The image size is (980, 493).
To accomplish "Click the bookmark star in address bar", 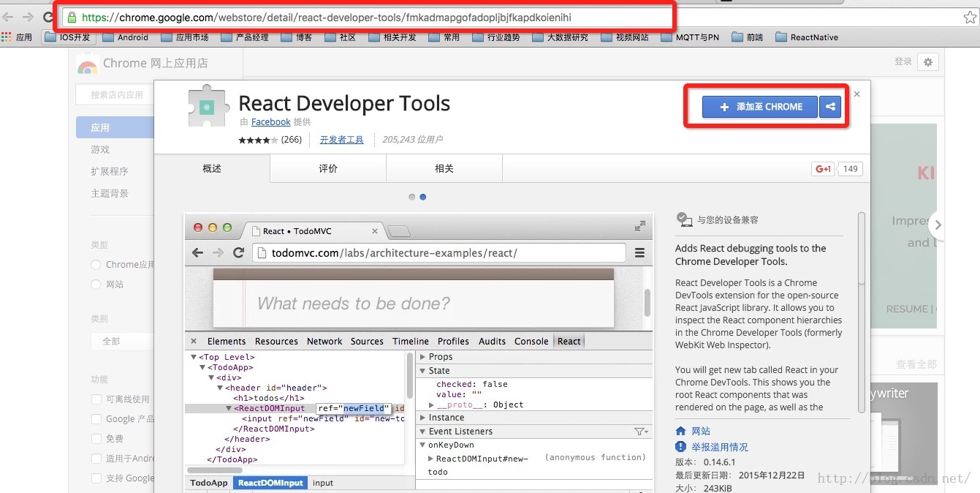I will pos(969,18).
